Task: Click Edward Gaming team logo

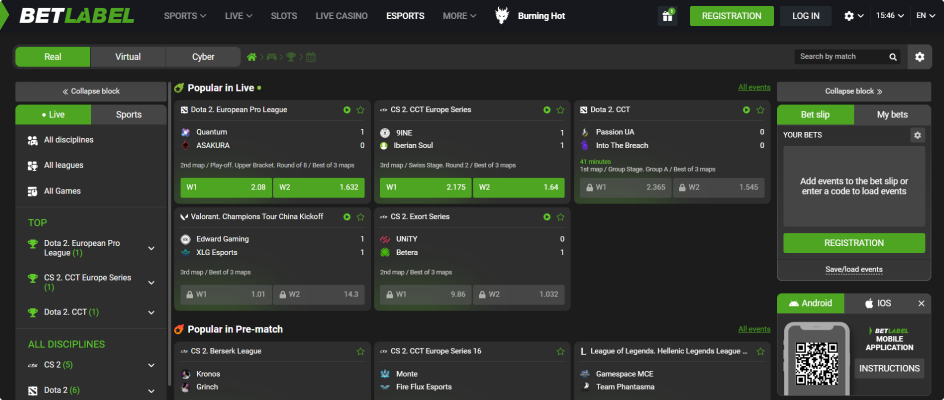Action: [185, 239]
